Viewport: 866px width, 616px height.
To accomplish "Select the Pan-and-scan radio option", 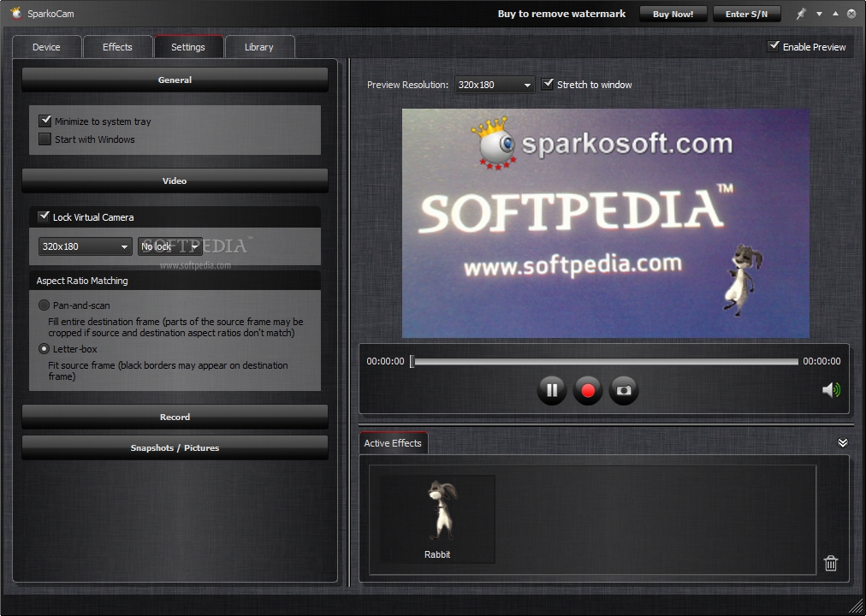I will [x=44, y=305].
